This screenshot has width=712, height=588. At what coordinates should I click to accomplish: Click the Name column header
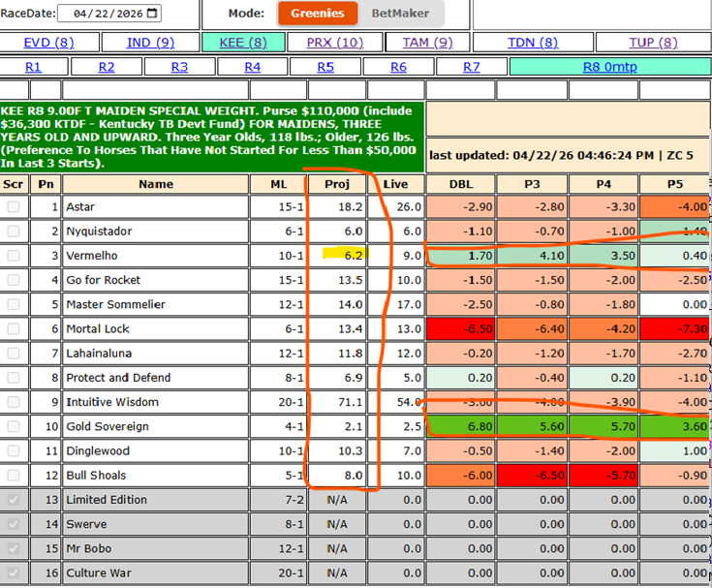(156, 184)
